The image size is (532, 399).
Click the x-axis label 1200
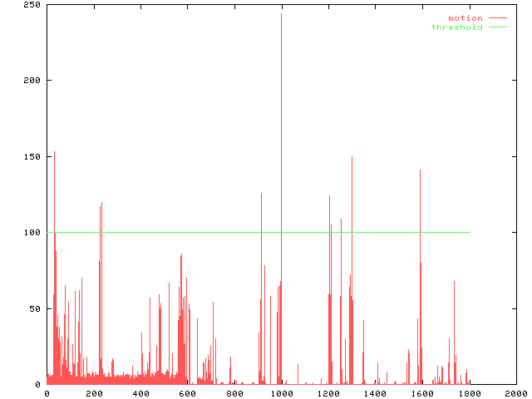(x=328, y=394)
